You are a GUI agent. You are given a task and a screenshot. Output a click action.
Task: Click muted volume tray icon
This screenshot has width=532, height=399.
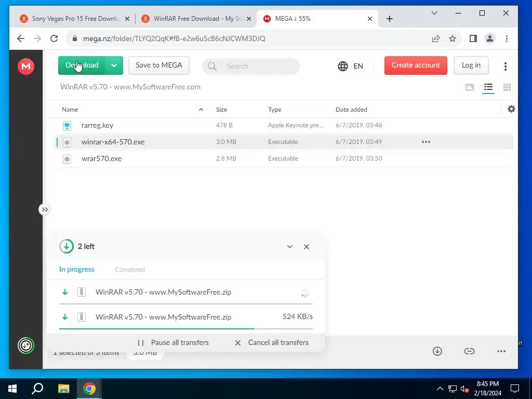[464, 389]
